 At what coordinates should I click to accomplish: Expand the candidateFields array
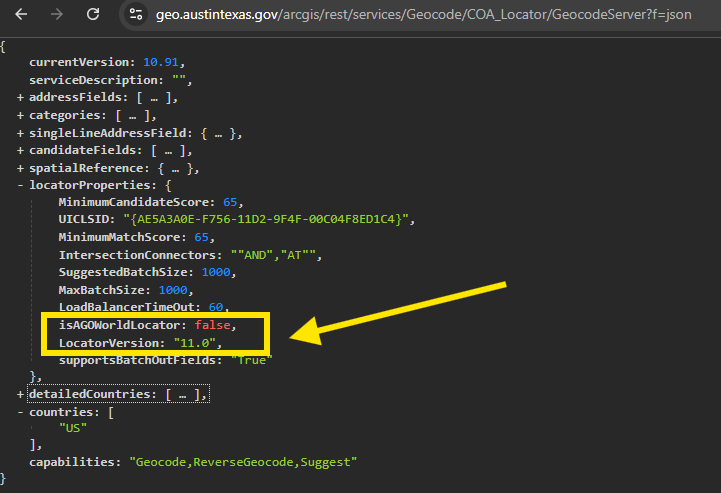[x=20, y=151]
